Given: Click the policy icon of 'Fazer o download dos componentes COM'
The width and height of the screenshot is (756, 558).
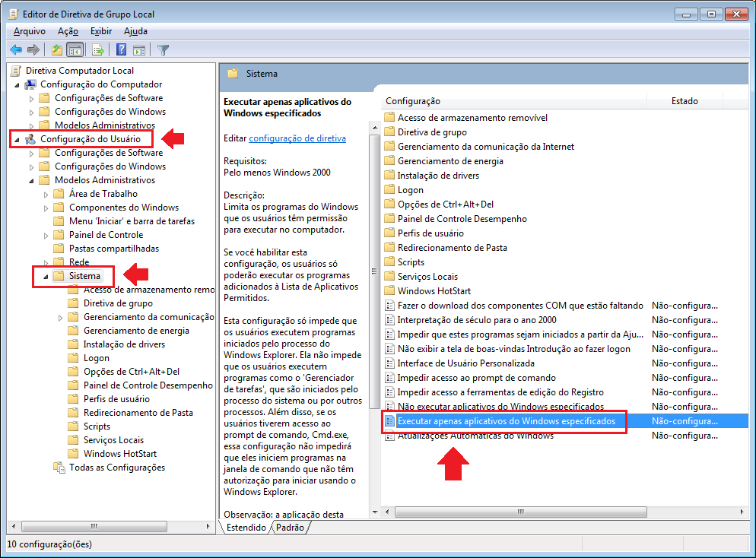Looking at the screenshot, I should [389, 306].
